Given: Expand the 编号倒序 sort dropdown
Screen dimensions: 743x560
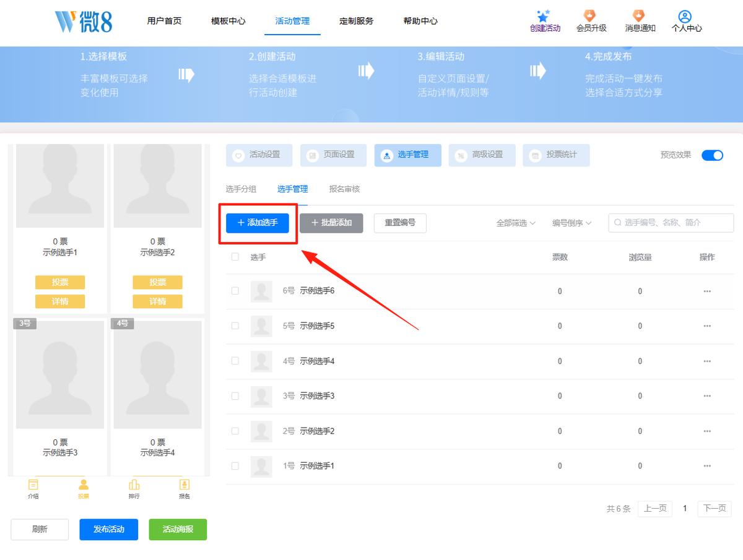Looking at the screenshot, I should (x=571, y=223).
